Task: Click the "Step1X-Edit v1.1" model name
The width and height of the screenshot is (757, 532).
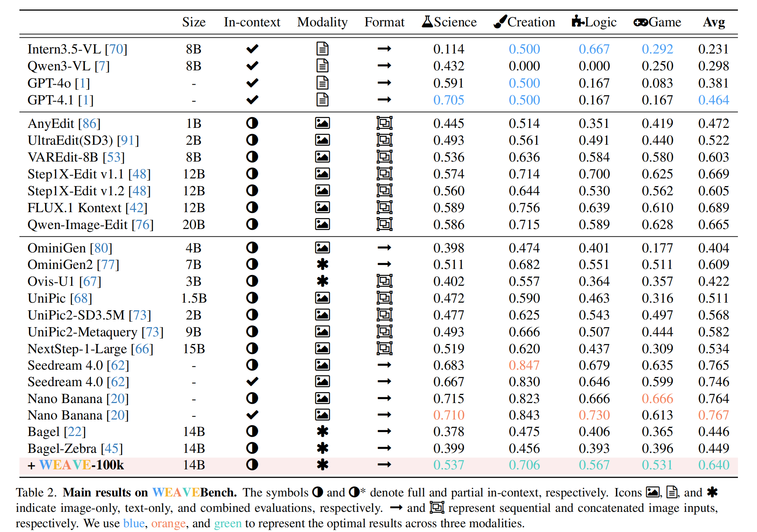Action: (76, 174)
